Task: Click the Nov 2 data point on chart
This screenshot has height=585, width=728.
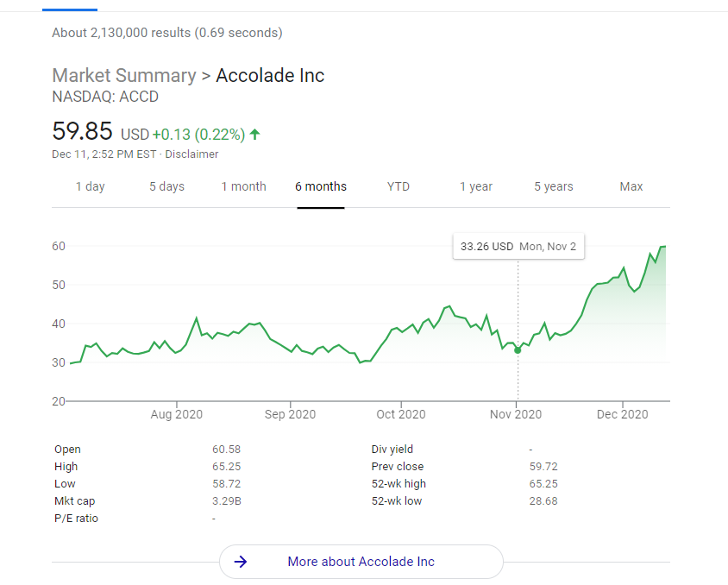Action: (518, 350)
